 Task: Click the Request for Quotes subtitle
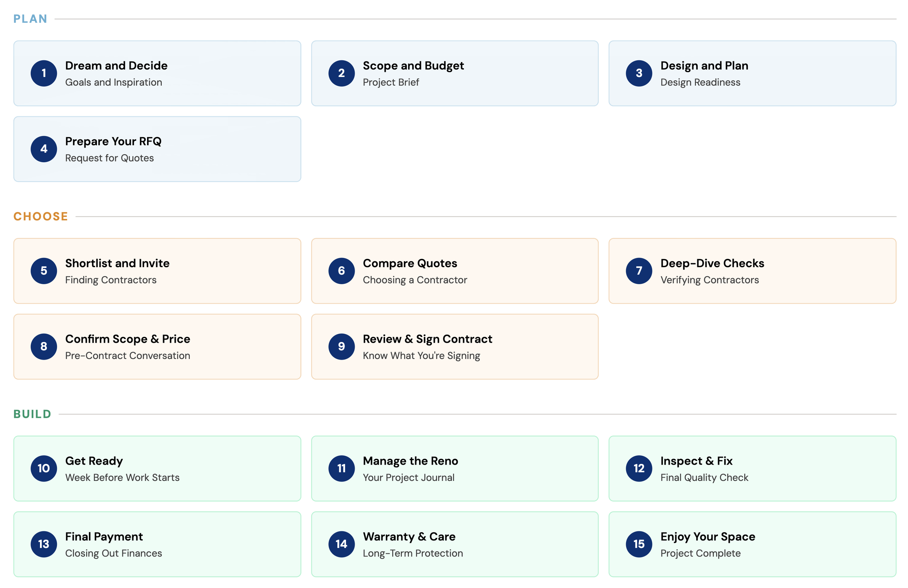[109, 158]
